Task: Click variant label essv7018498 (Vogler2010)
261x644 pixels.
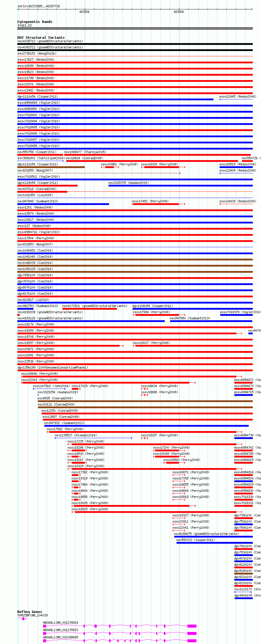Action: 39,146
